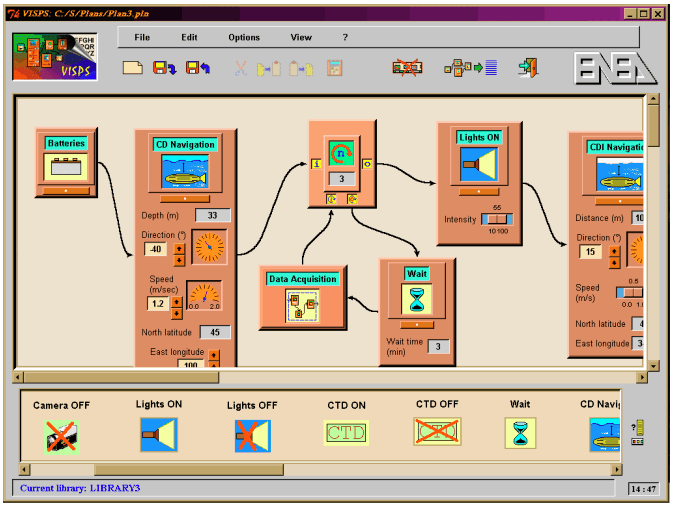Click the Depth field showing 33
Screen dimensions: 675x506
point(212,215)
